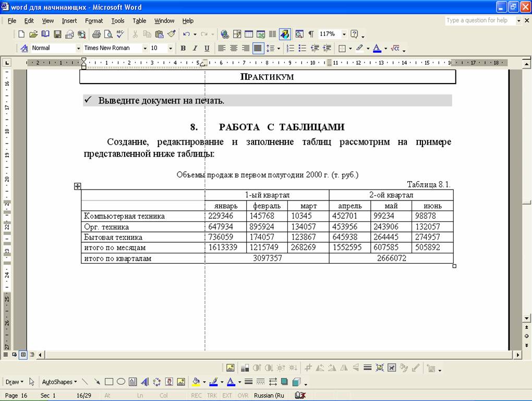Save the document with floppy icon
Screen dimensions: 532x401
click(x=57, y=34)
